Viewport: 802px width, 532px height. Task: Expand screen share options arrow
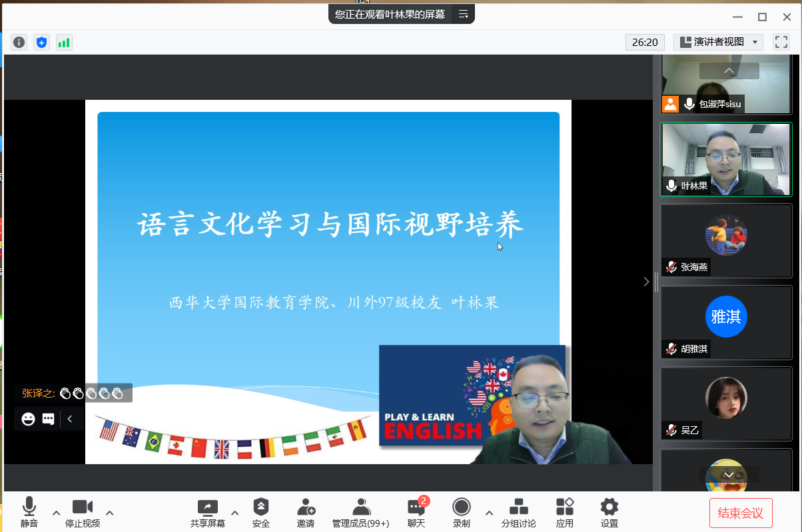(234, 513)
